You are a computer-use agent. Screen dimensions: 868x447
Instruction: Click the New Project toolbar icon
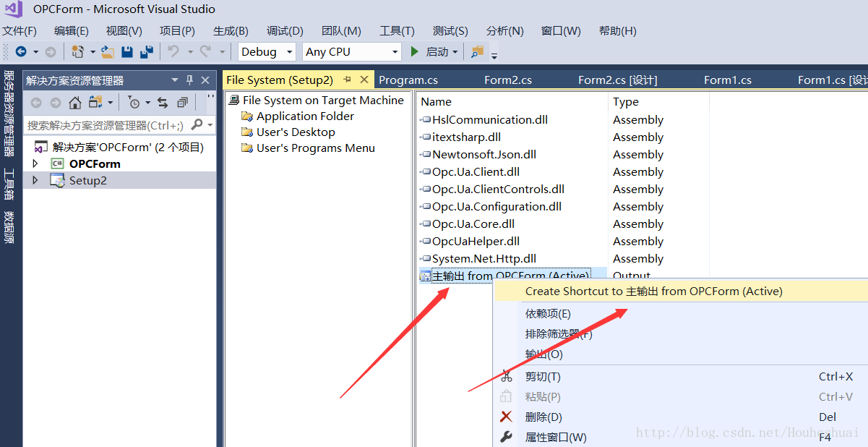[x=77, y=51]
